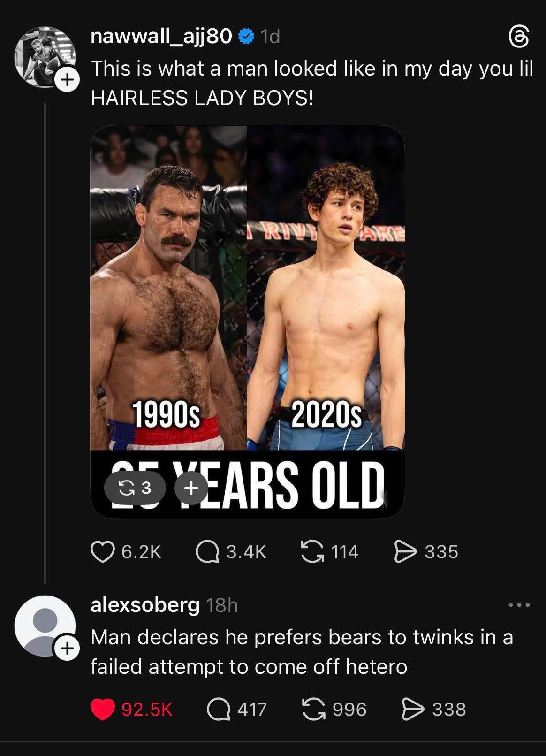Follow nawwall_ajj80 via avatar plus badge

[67, 80]
